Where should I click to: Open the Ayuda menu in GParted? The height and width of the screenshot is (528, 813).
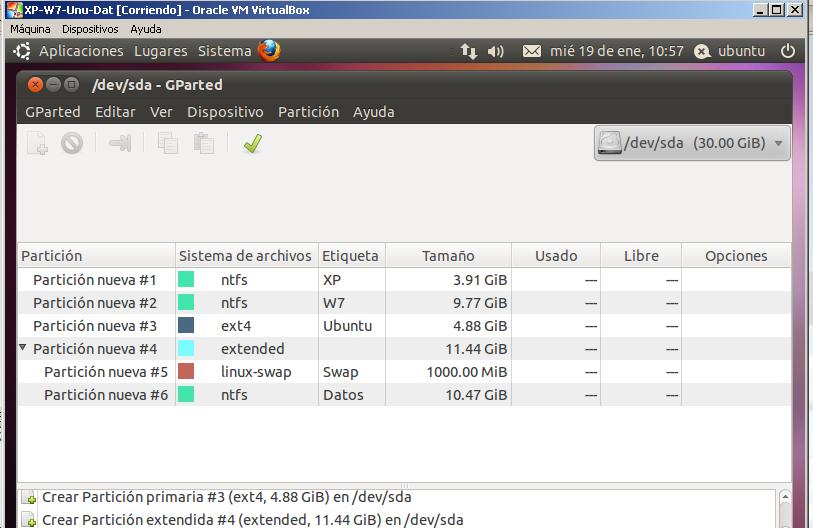pyautogui.click(x=374, y=112)
